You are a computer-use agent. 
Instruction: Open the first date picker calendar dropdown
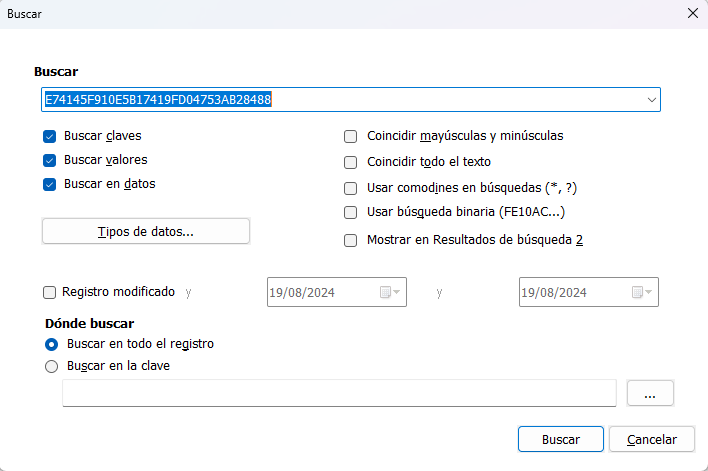[x=389, y=293]
